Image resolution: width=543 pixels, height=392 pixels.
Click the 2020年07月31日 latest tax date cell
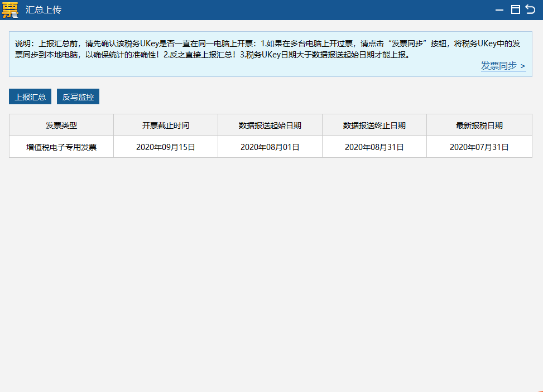coord(479,147)
